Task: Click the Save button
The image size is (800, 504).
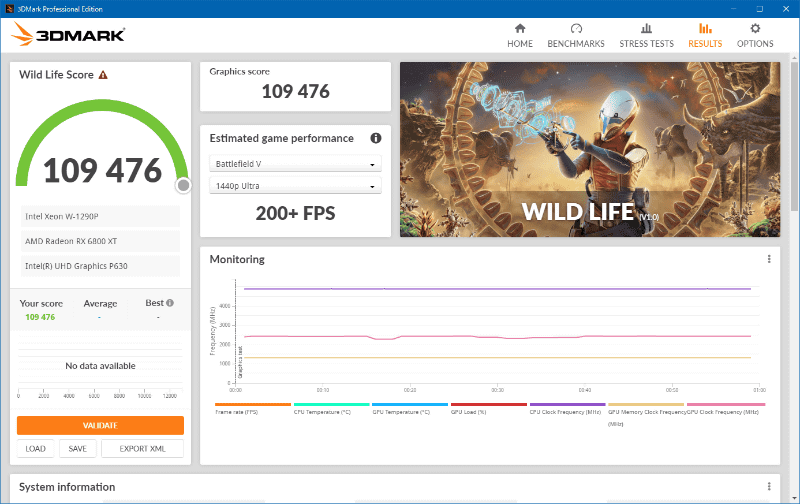Action: pyautogui.click(x=78, y=448)
